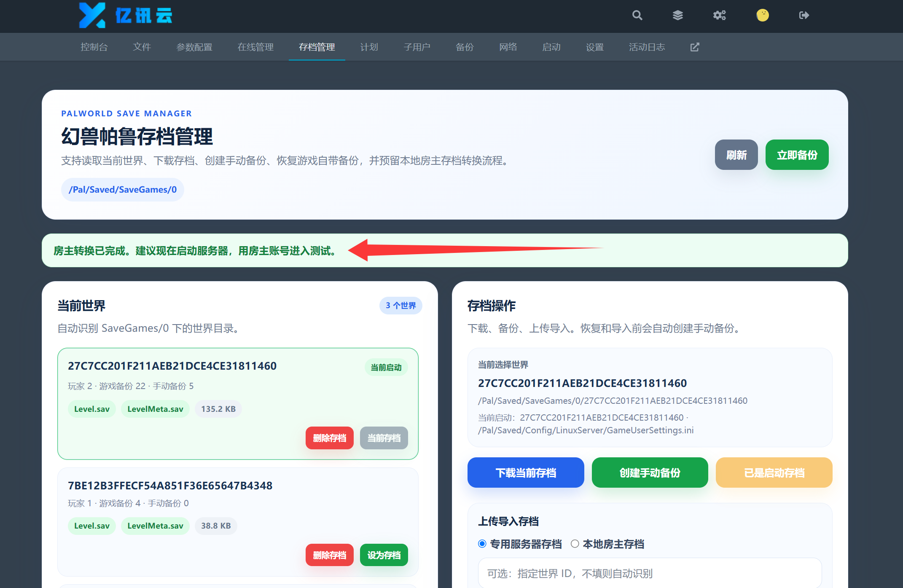
Task: Open the 备份 tab
Action: [465, 47]
